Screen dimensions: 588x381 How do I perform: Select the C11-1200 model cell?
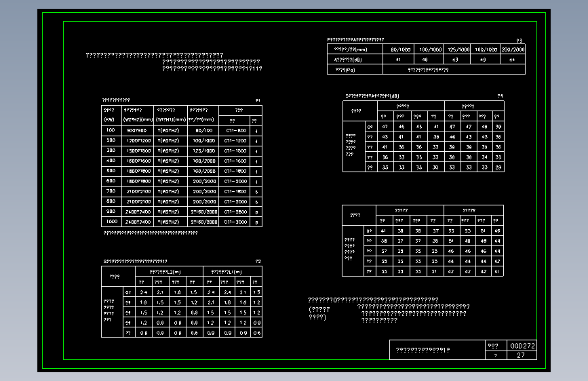point(235,140)
